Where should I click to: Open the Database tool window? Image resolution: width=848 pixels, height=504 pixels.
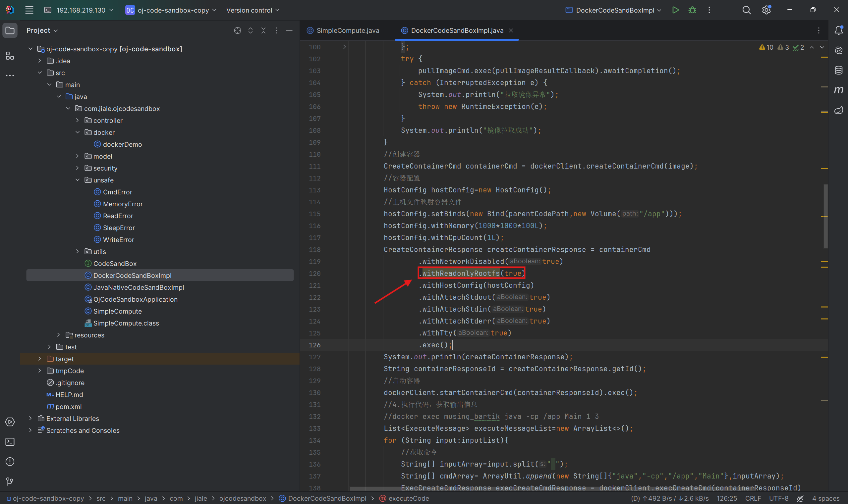click(x=838, y=70)
